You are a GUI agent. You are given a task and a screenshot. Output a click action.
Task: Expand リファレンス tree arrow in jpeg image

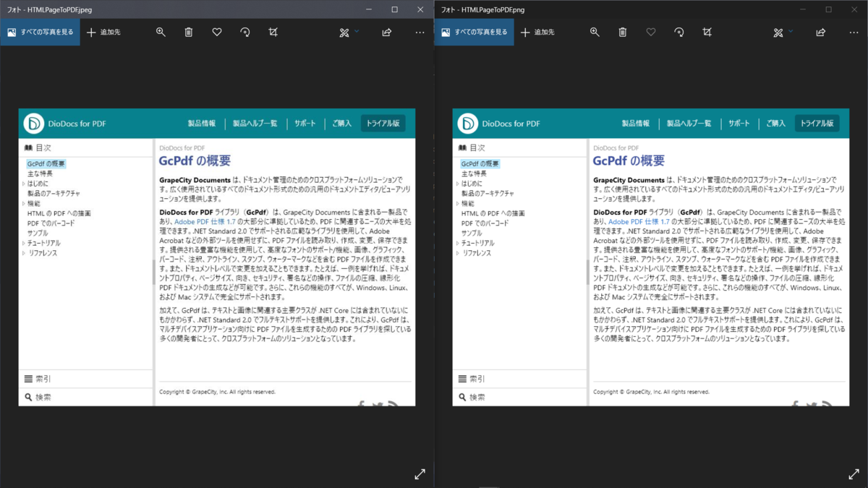point(23,254)
